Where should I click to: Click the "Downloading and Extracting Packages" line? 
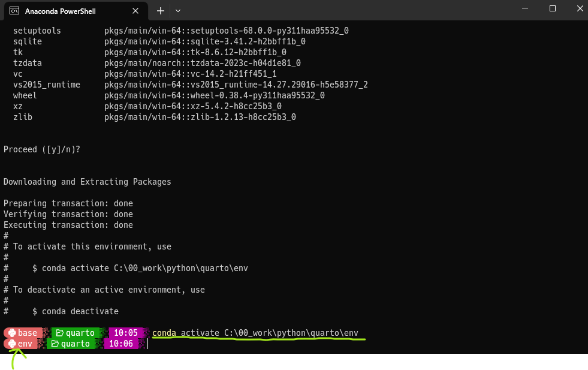[87, 182]
